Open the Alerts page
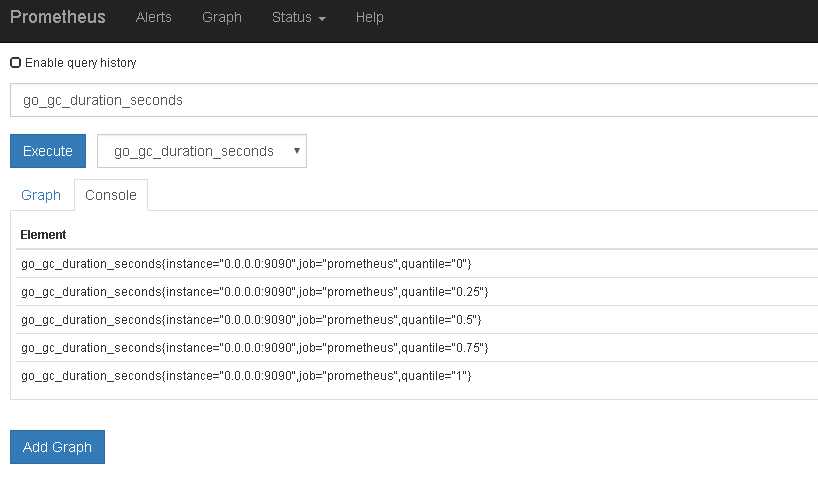Image resolution: width=818 pixels, height=484 pixels. (153, 17)
